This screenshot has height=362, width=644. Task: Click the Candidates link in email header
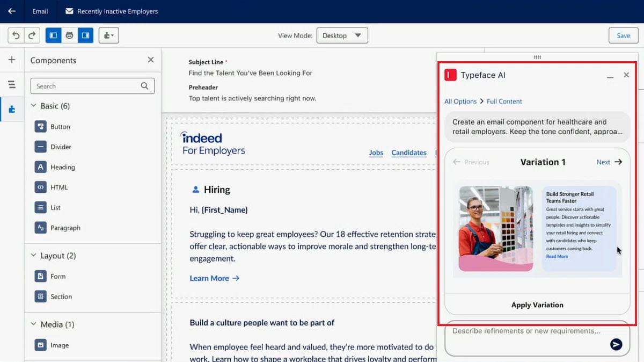409,153
